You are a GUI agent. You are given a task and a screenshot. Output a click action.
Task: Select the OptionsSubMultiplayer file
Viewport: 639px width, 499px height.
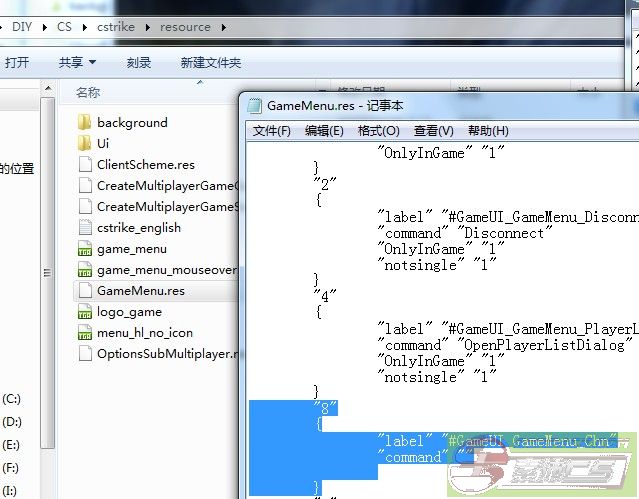tap(165, 354)
